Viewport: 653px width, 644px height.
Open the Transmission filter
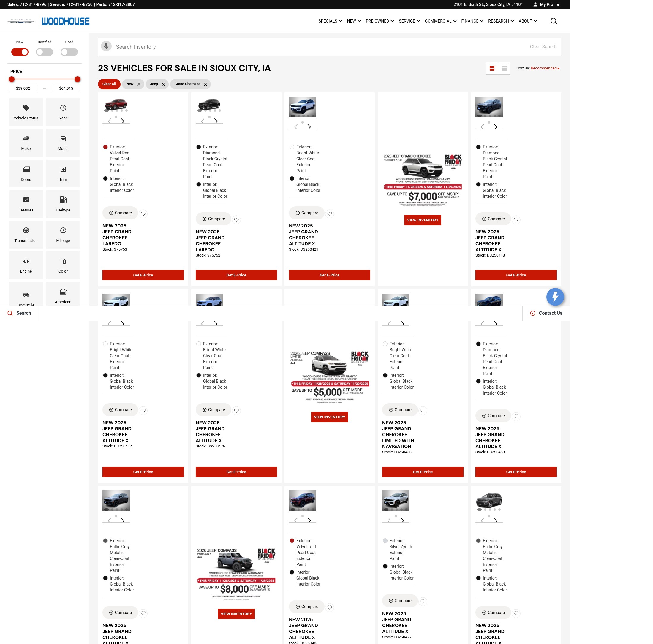26,235
